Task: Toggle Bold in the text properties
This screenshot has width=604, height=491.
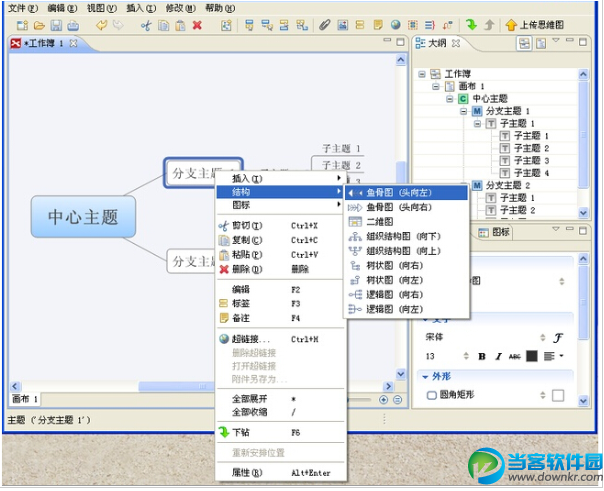Action: pyautogui.click(x=482, y=356)
